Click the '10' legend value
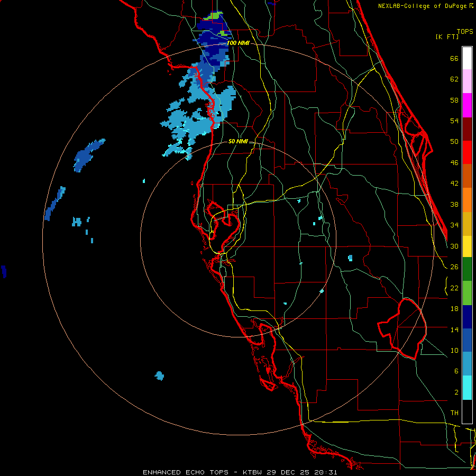The height and width of the screenshot is (476, 476). tap(454, 351)
